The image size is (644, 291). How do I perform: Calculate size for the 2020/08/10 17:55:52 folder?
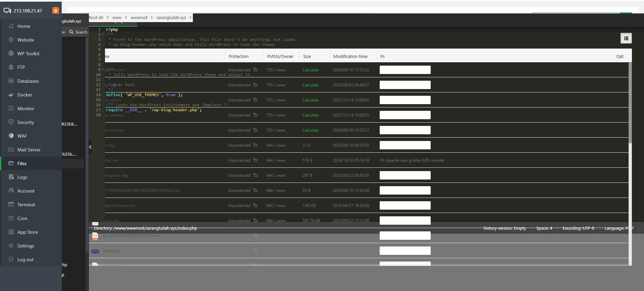pyautogui.click(x=311, y=70)
